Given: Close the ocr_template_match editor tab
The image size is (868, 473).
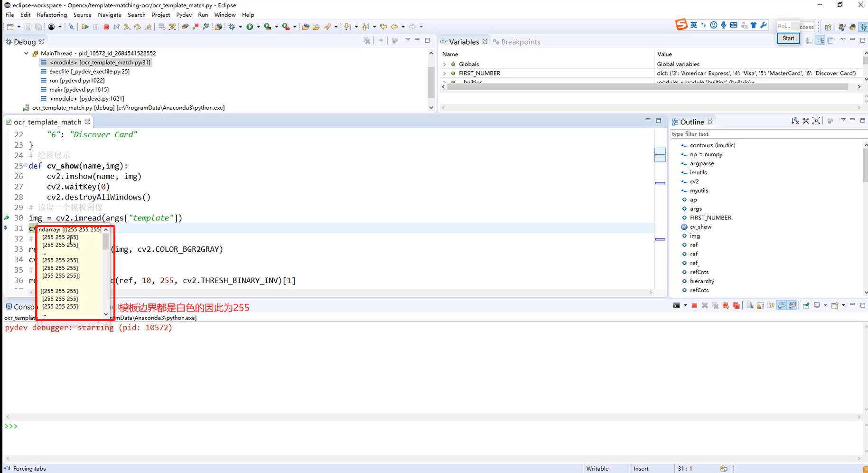Looking at the screenshot, I should click(x=87, y=122).
